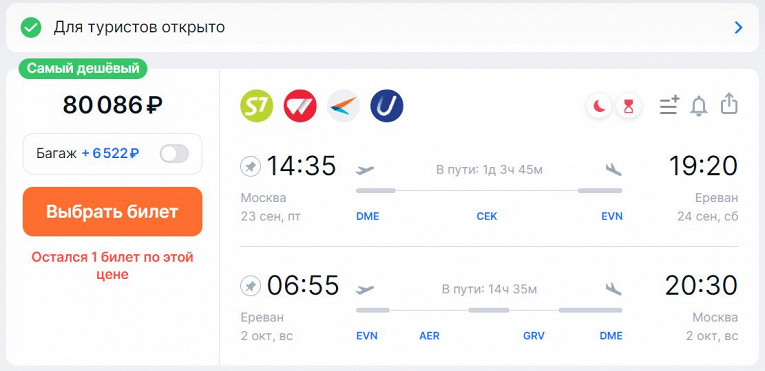Viewport: 765px width, 371px height.
Task: Subscribe to price alerts bell icon
Action: [699, 106]
